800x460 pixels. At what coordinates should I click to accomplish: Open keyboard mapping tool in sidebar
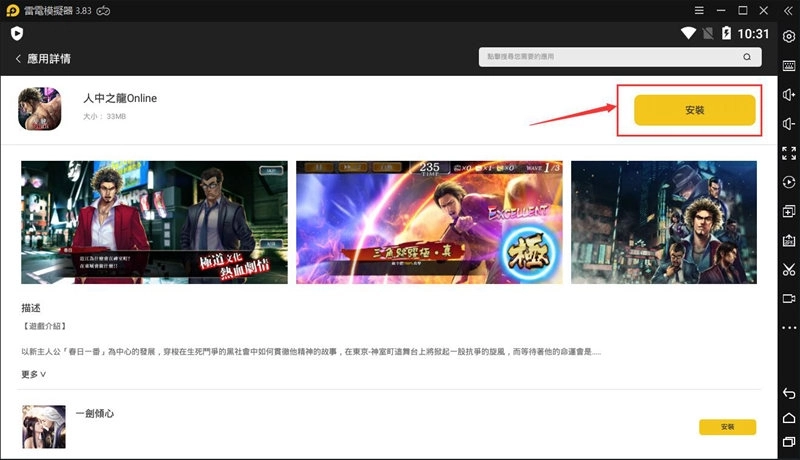pyautogui.click(x=789, y=65)
